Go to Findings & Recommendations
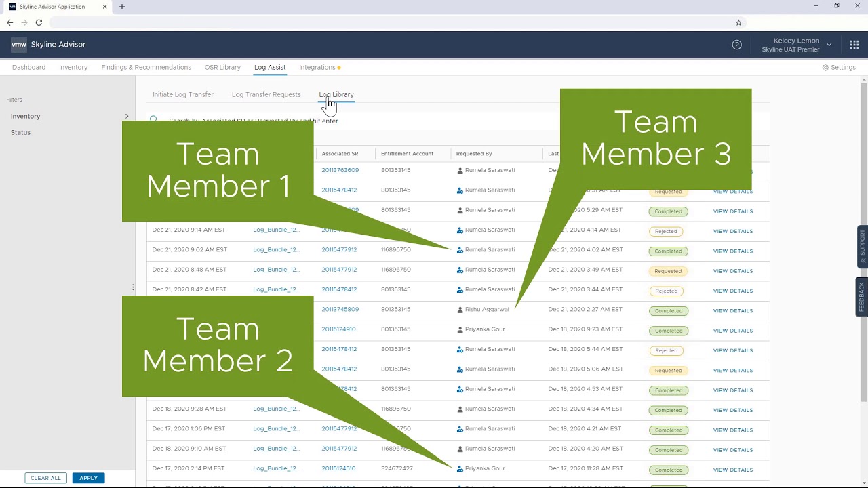The width and height of the screenshot is (868, 488). 146,68
